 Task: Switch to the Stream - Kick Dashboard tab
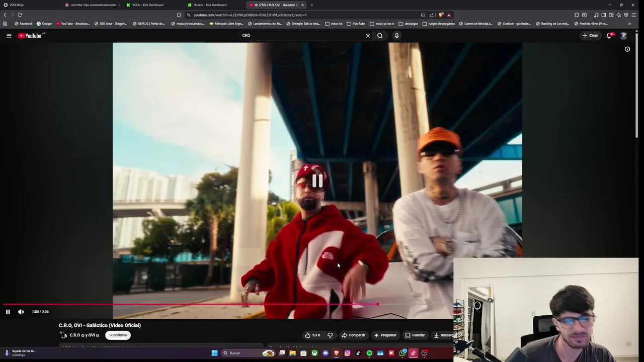click(x=215, y=5)
